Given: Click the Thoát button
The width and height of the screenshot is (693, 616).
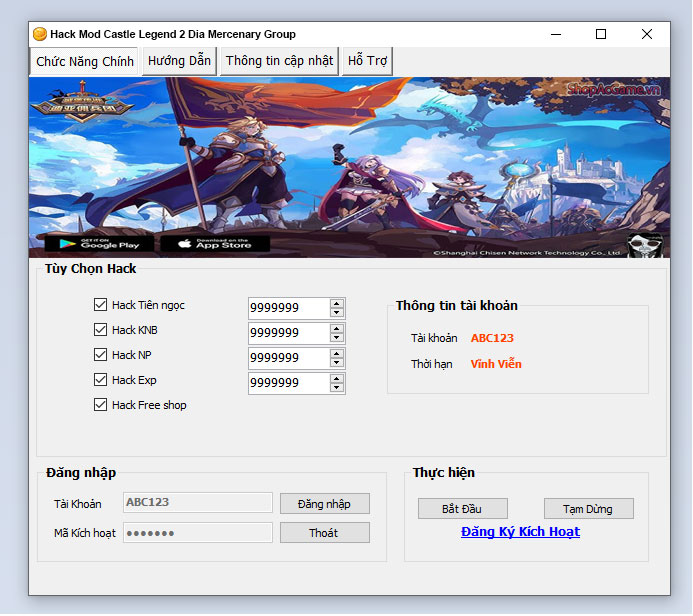Looking at the screenshot, I should tap(325, 533).
